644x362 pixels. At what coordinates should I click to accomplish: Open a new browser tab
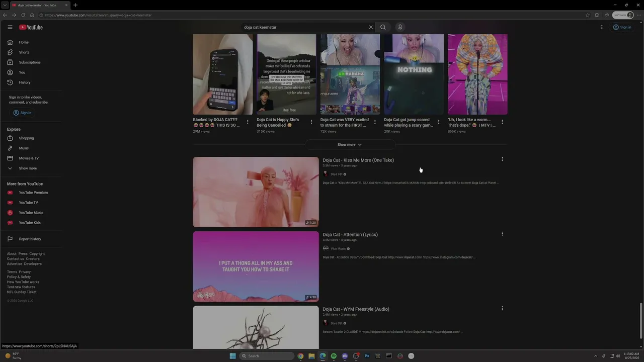(x=75, y=5)
